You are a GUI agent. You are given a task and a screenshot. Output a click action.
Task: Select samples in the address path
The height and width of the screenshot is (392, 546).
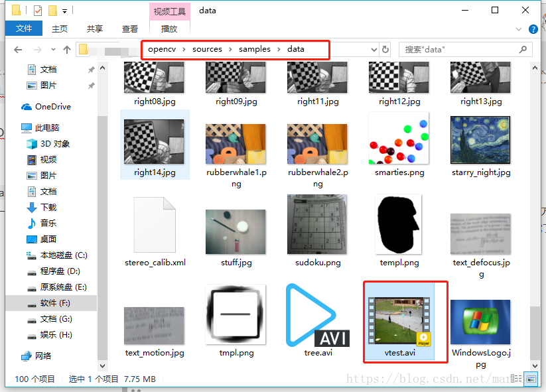[255, 49]
